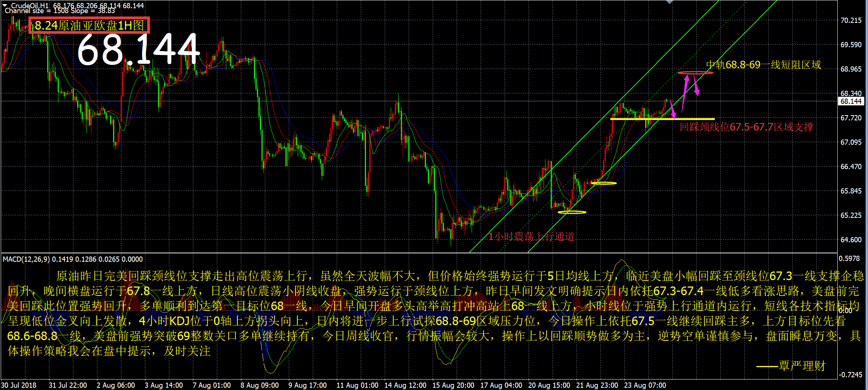Click the '15 Aug 20:00' time axis label
This screenshot has height=390, width=868.
click(x=453, y=385)
